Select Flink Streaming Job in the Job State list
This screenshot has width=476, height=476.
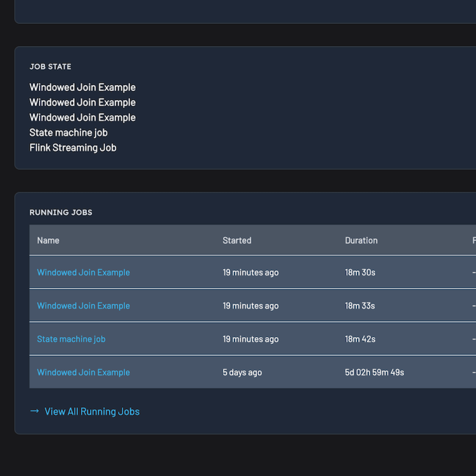pos(73,148)
